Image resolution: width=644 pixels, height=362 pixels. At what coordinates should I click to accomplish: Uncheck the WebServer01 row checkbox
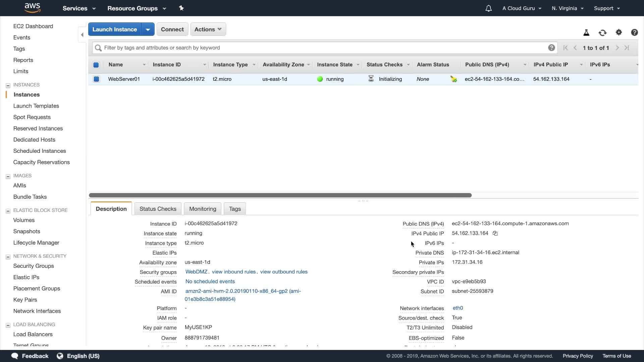(96, 79)
